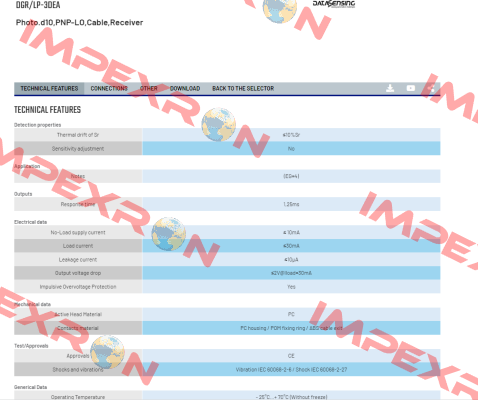The image size is (478, 400).
Task: Select the Other tab
Action: pyautogui.click(x=148, y=89)
